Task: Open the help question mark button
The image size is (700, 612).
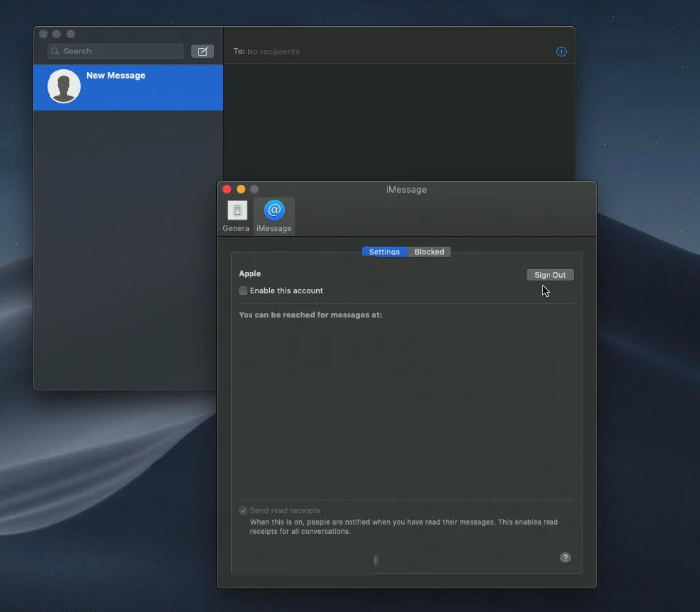Action: click(x=565, y=558)
